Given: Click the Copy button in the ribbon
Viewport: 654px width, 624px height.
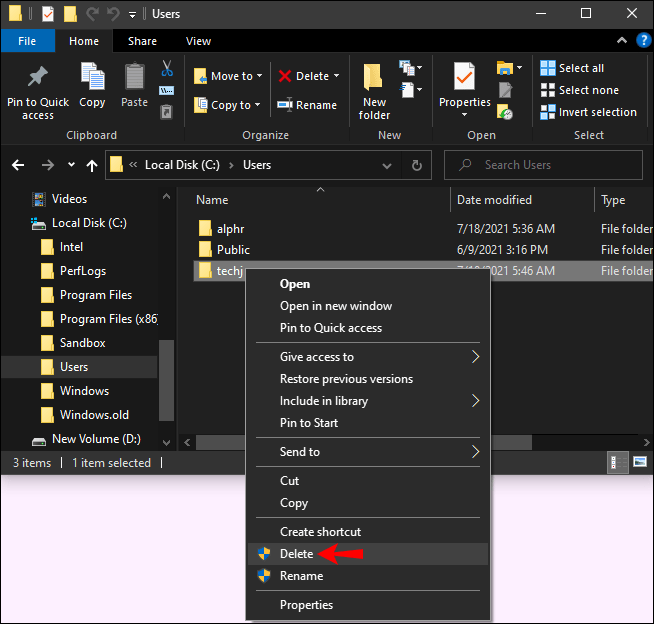Looking at the screenshot, I should click(92, 86).
